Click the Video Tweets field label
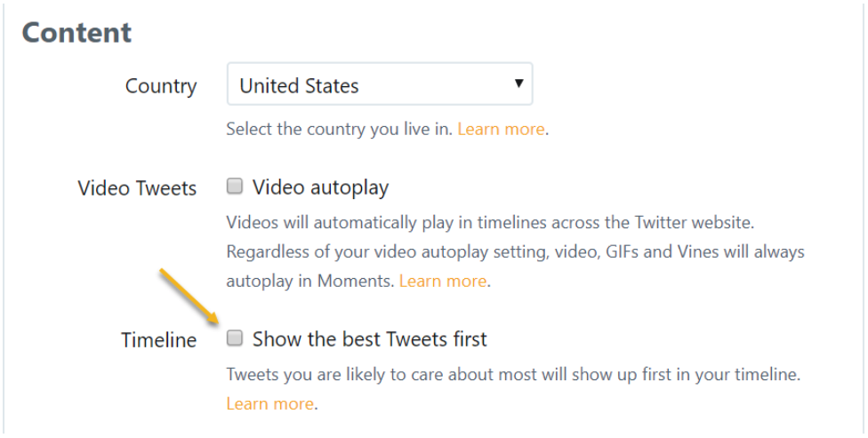The image size is (868, 438). 137,188
